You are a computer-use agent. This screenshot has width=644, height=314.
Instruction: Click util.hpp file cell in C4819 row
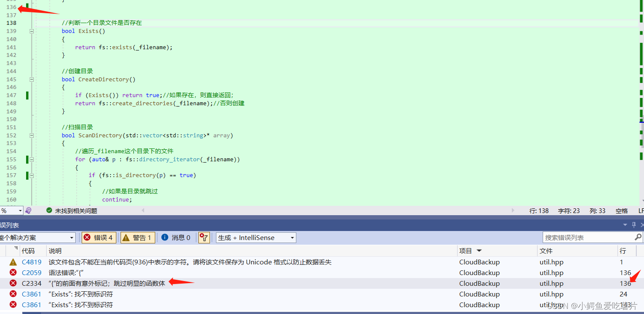tap(551, 262)
